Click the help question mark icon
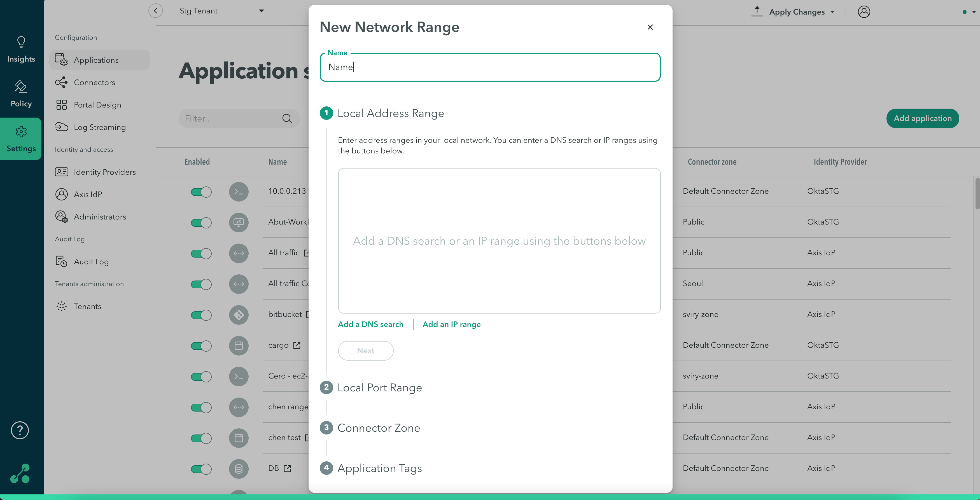Image resolution: width=980 pixels, height=500 pixels. pyautogui.click(x=20, y=430)
